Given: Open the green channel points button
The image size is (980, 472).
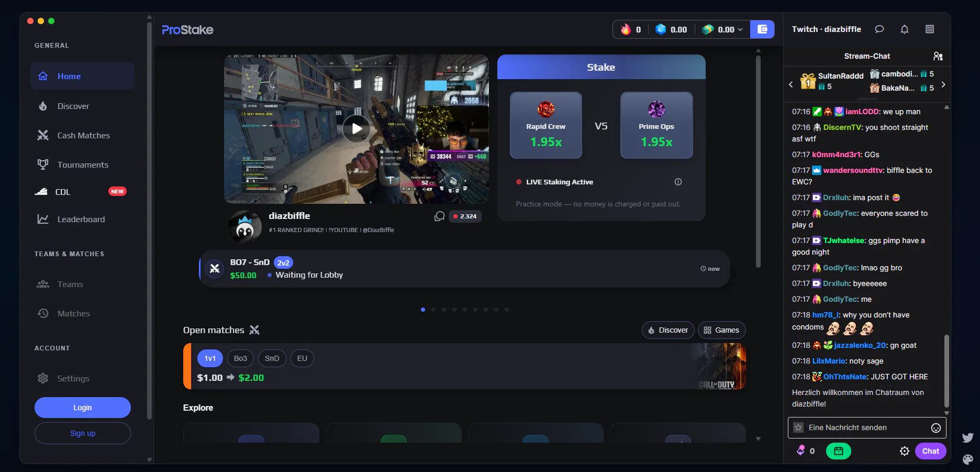Looking at the screenshot, I should tap(839, 451).
